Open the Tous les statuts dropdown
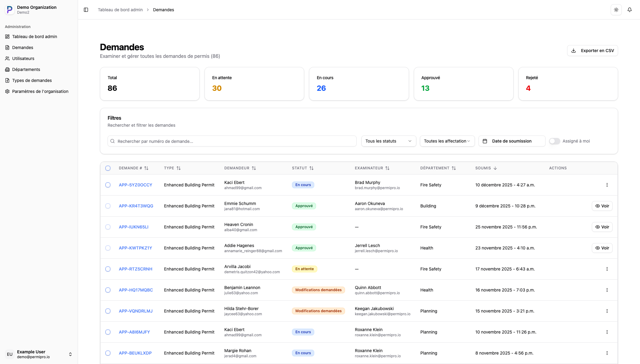The width and height of the screenshot is (640, 364). click(x=388, y=141)
